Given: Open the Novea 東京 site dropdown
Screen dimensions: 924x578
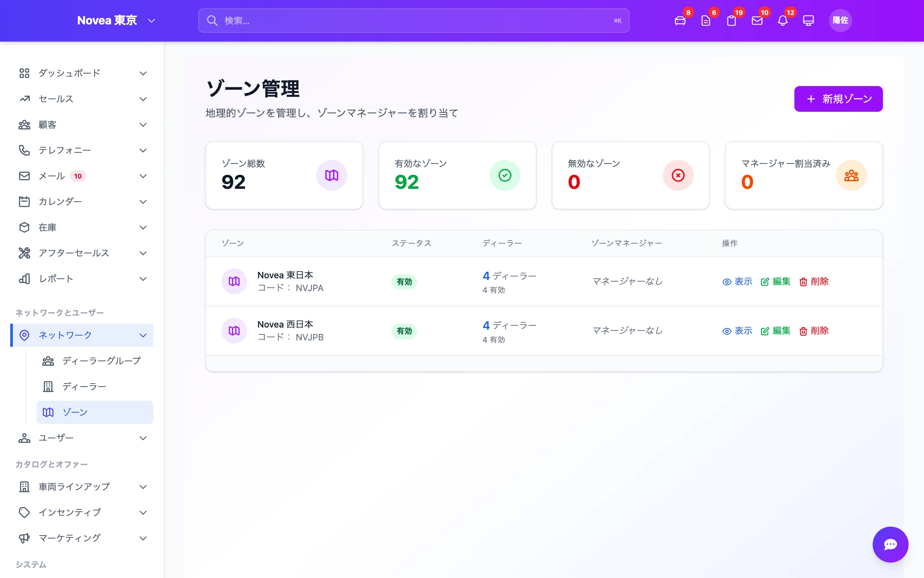Looking at the screenshot, I should click(116, 21).
